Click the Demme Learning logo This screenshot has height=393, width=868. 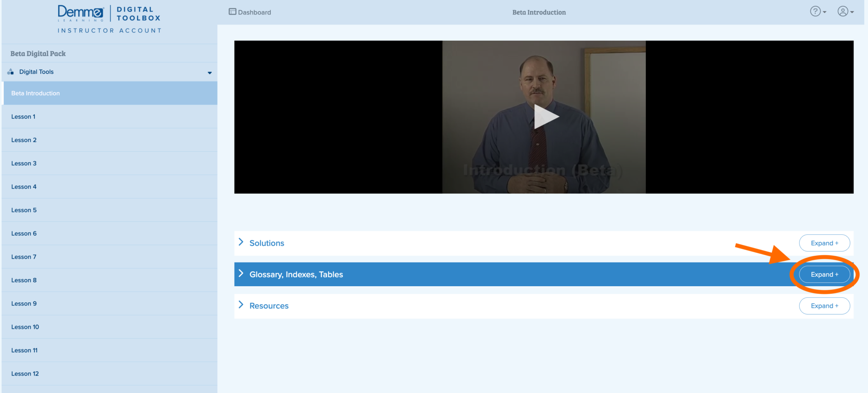click(x=80, y=13)
